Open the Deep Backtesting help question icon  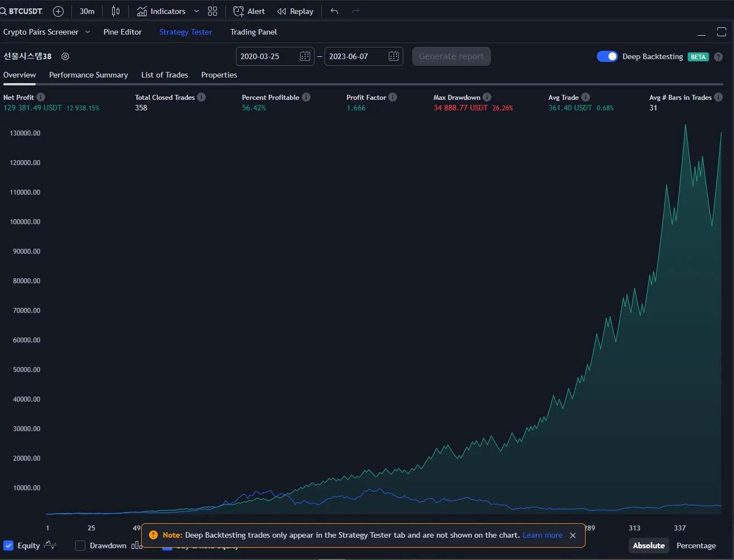pyautogui.click(x=718, y=57)
